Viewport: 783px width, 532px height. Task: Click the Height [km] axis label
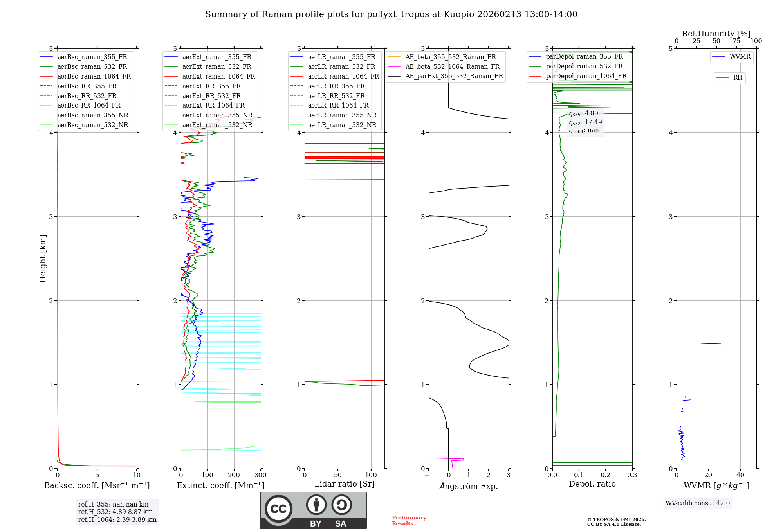[x=43, y=259]
